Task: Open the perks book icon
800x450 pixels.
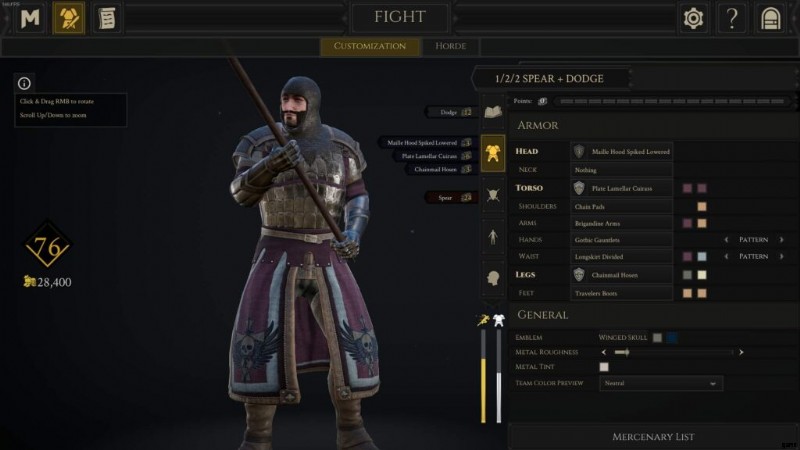Action: 492,112
